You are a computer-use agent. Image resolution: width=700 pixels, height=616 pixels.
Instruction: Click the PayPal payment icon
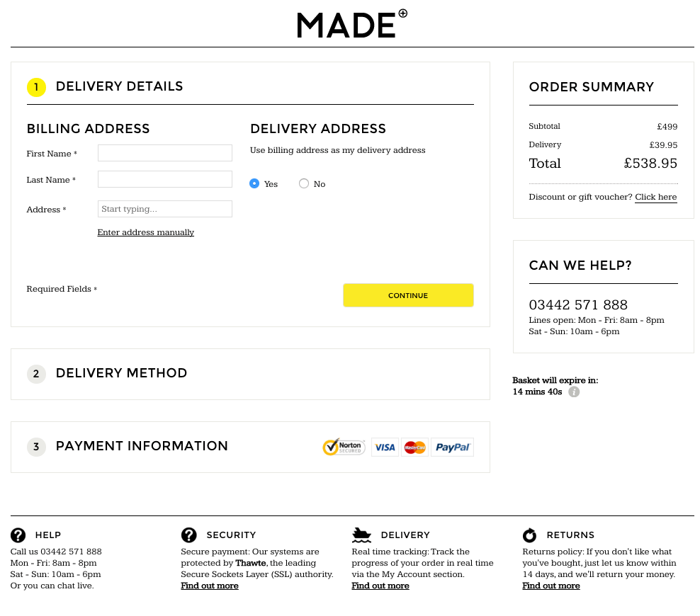[x=452, y=447]
